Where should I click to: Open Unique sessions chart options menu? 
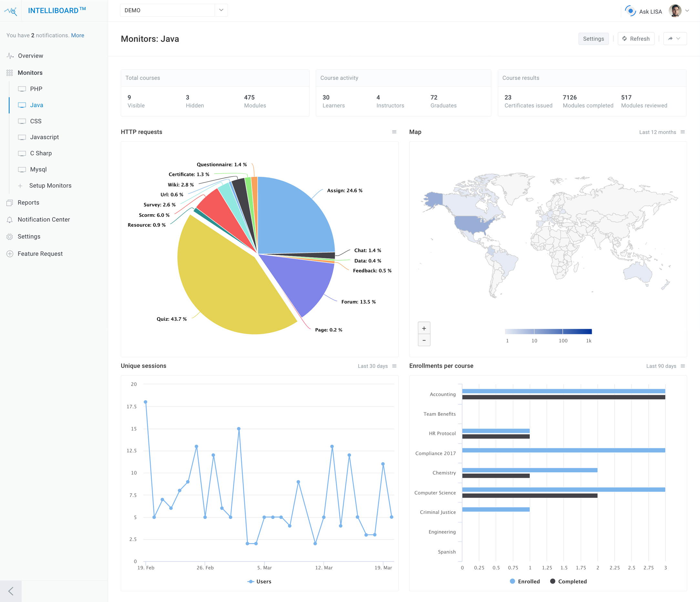[x=394, y=366]
